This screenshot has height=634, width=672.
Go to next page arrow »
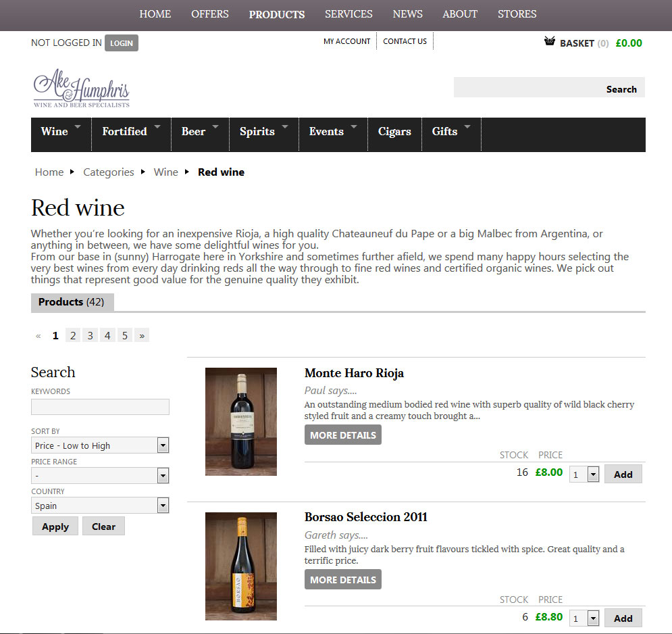click(142, 335)
